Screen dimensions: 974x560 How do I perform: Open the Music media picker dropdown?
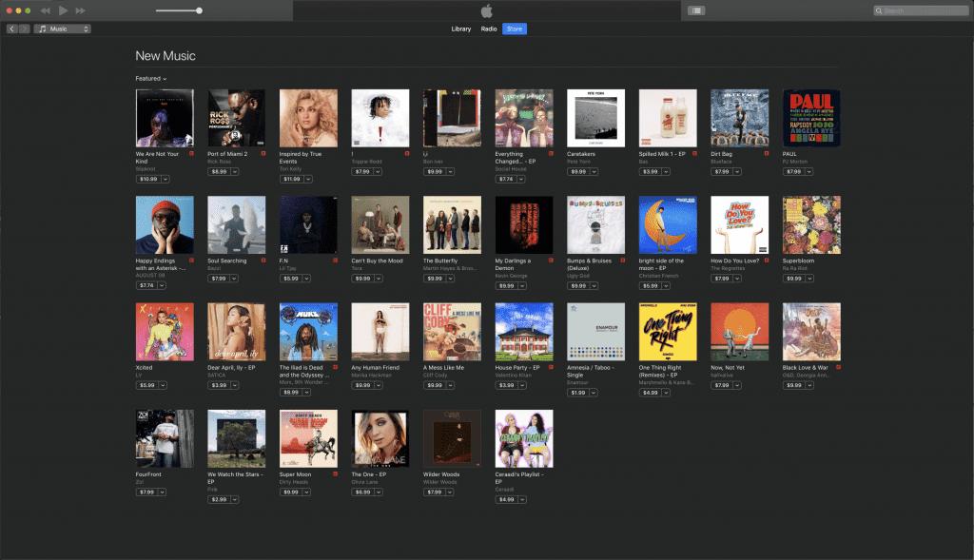[63, 29]
